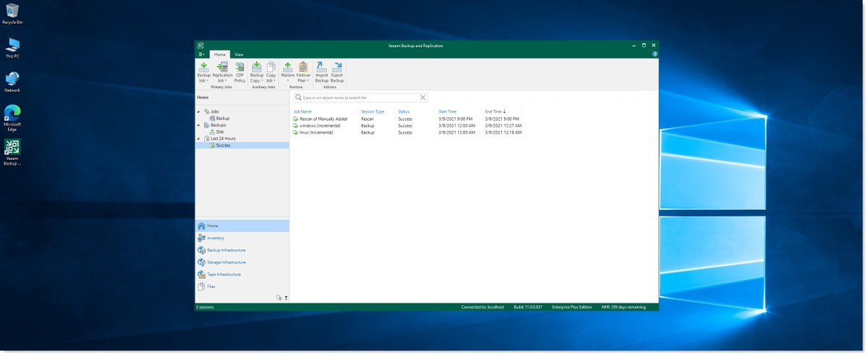Click the magnifier icon in search box
Image resolution: width=868 pixels, height=356 pixels.
298,97
